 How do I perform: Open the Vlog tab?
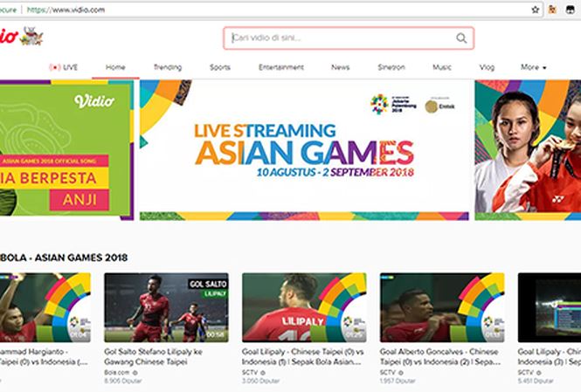[x=487, y=67]
